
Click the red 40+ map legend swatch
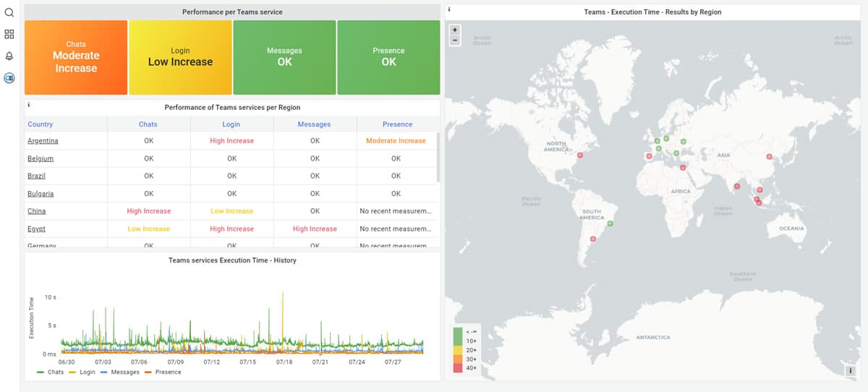(458, 368)
